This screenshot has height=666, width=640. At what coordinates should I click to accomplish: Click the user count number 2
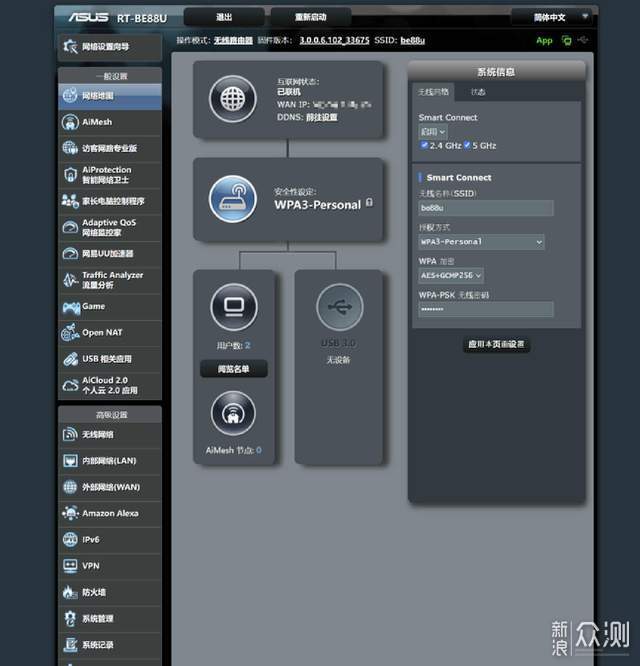248,345
